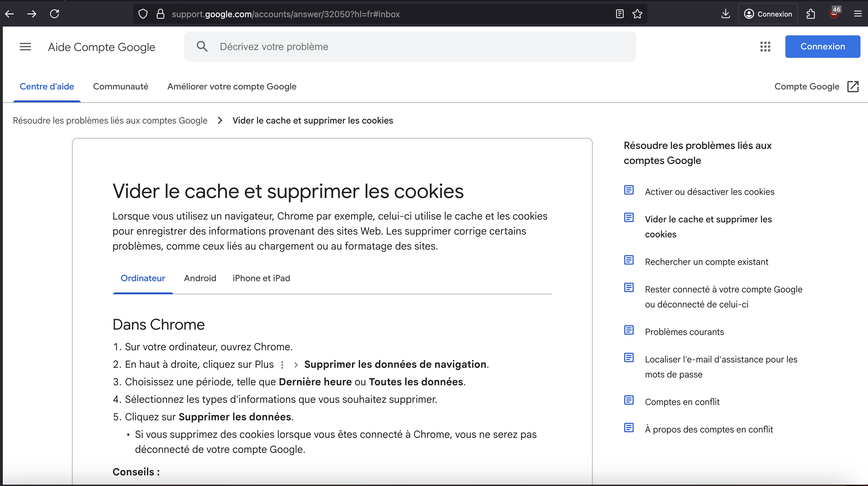Open the extensions puzzle icon

[x=811, y=14]
